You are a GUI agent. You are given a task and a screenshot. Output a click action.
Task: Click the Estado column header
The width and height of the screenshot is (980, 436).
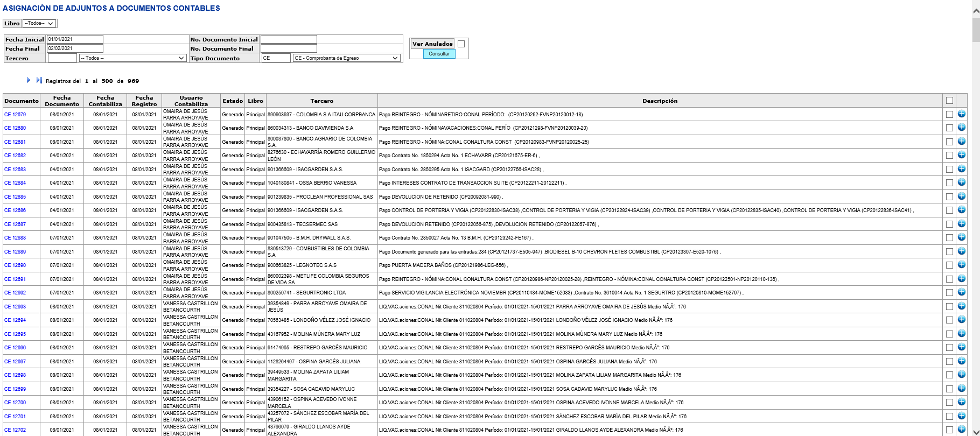[x=233, y=101]
